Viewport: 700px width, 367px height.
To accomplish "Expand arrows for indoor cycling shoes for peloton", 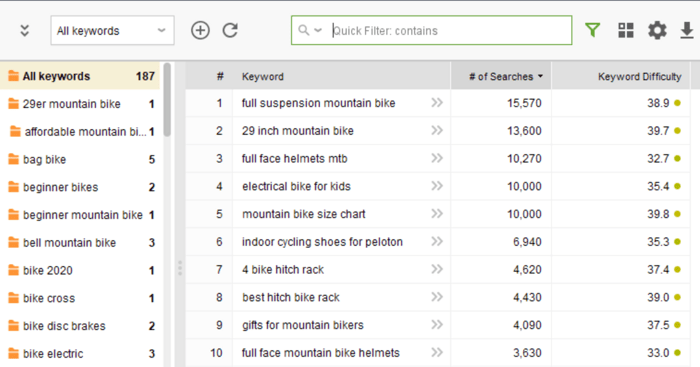I will point(437,242).
